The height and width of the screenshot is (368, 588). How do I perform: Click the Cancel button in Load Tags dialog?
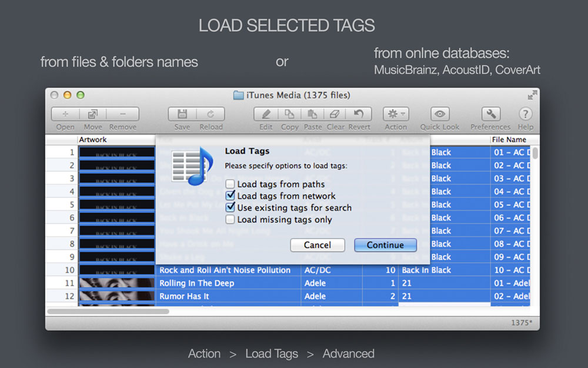click(318, 245)
